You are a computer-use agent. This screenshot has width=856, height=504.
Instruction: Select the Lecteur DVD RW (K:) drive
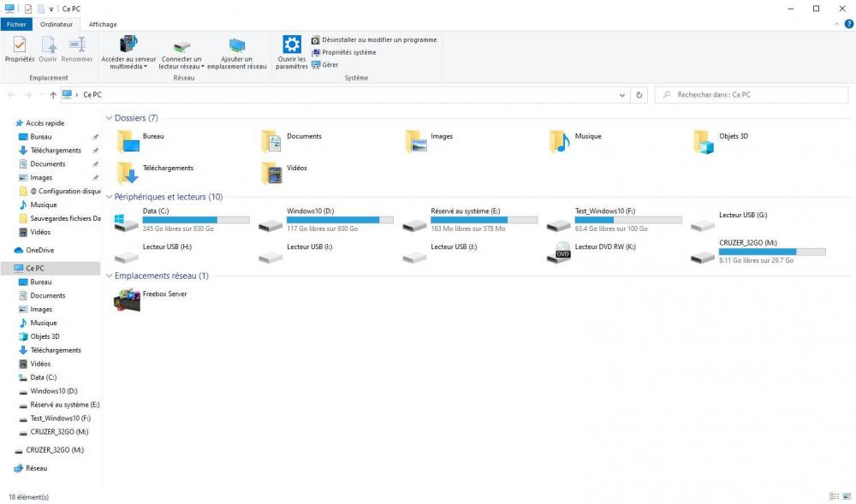pos(562,252)
